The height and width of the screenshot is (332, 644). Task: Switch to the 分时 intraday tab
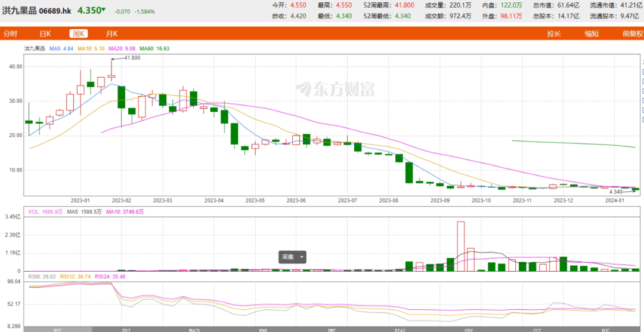coord(10,34)
